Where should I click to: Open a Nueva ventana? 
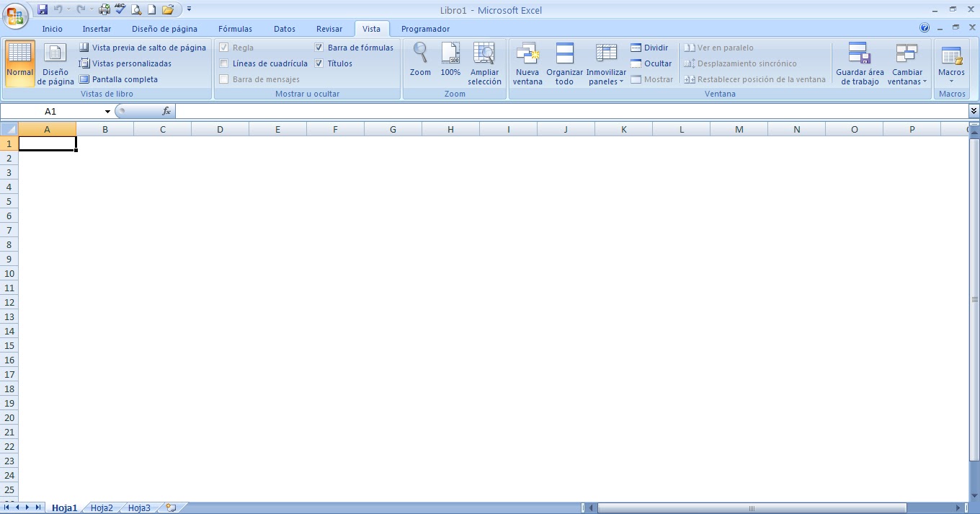[x=527, y=63]
